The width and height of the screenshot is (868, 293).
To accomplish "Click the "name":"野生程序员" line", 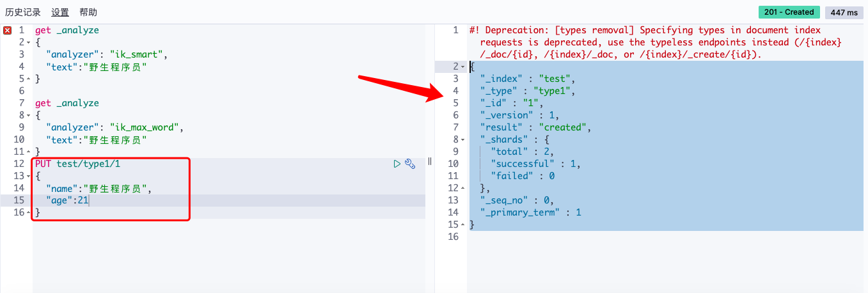I will tap(99, 188).
